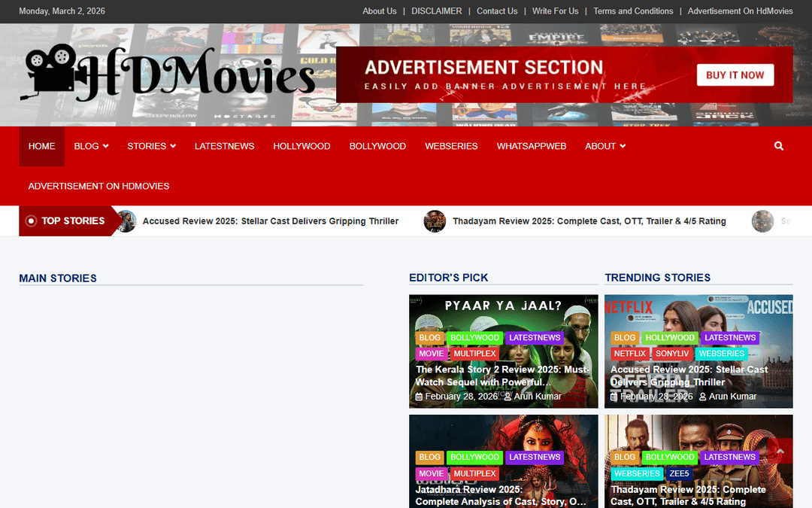Click the scroll-to-top arrow button
This screenshot has height=508, width=812.
(780, 451)
